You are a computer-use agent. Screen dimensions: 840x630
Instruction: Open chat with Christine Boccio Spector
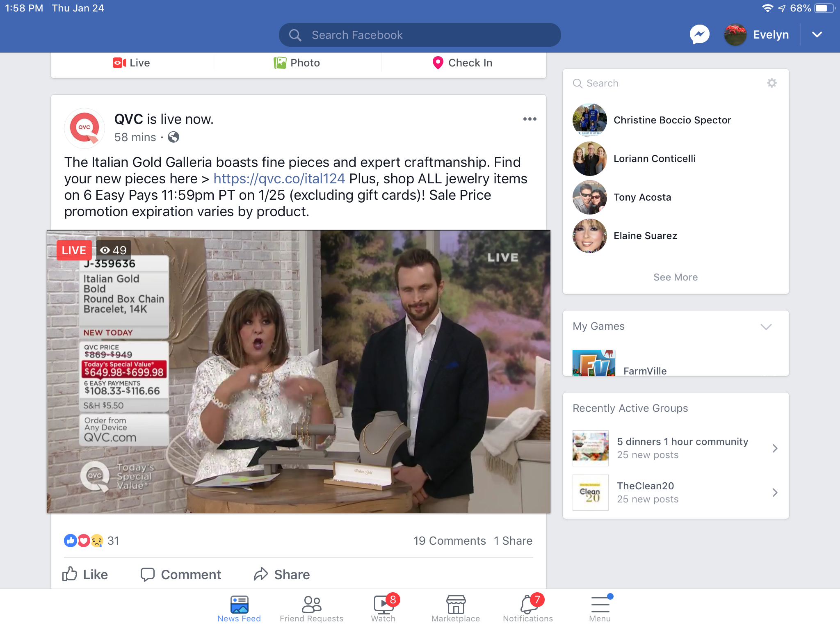(x=676, y=120)
